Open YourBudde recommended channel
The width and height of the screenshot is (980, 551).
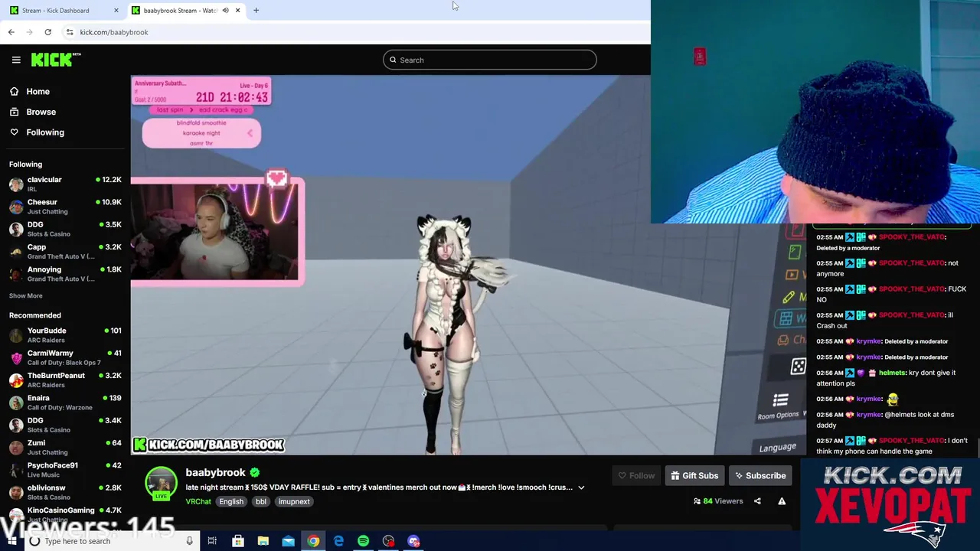coord(65,335)
